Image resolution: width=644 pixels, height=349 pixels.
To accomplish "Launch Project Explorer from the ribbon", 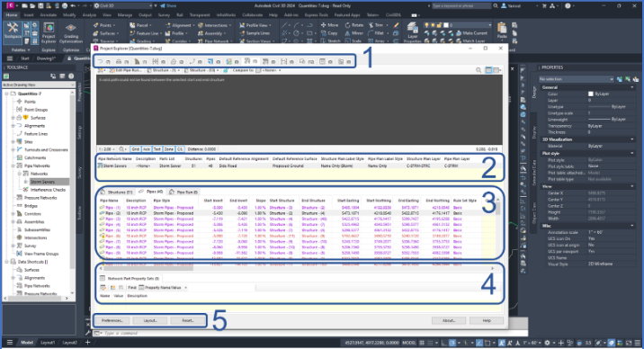I will click(x=49, y=33).
